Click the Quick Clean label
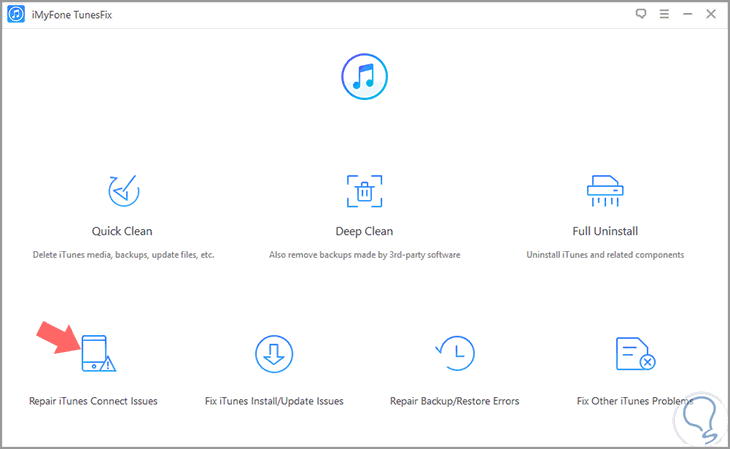 tap(122, 231)
